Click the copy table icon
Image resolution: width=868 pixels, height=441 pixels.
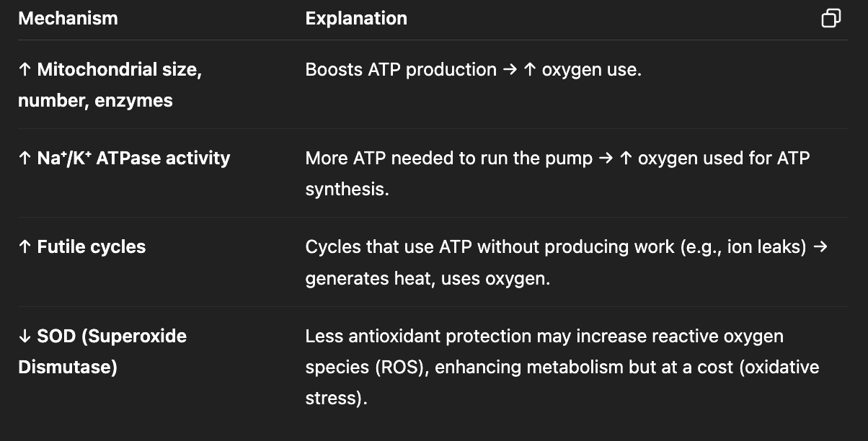tap(831, 19)
